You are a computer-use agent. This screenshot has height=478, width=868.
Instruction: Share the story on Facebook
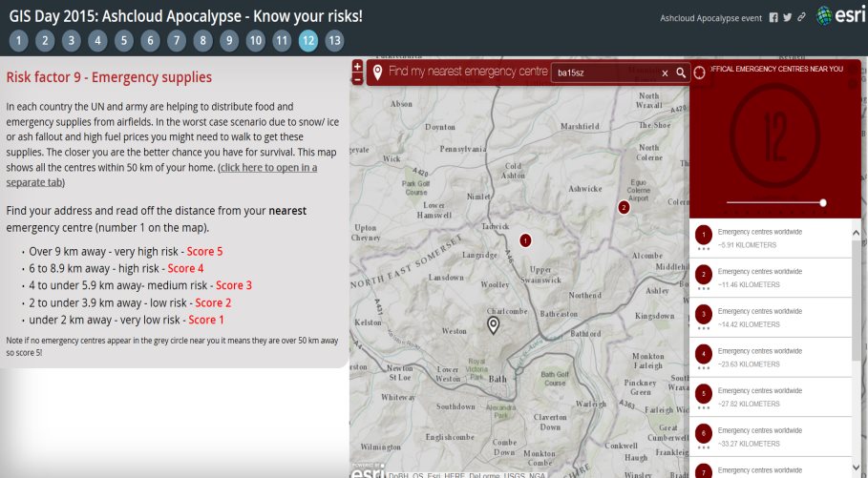pyautogui.click(x=773, y=17)
